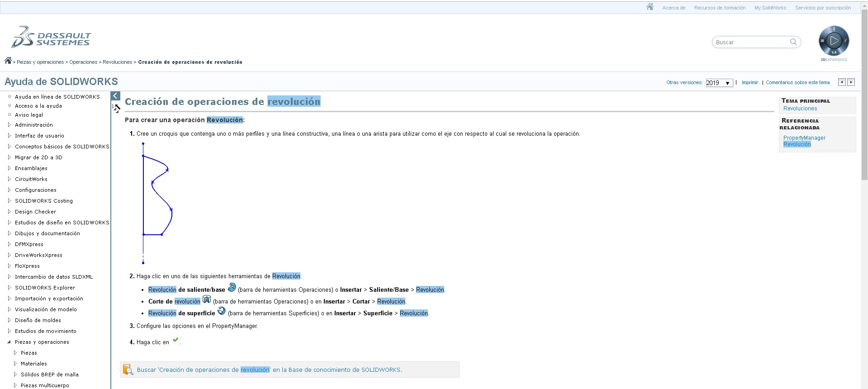This screenshot has height=389, width=868.
Task: Click the Revoluciones breadcrumb link
Action: point(117,62)
